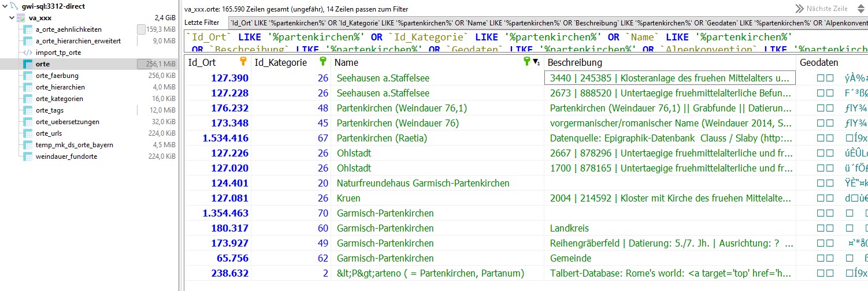
Task: Select the temp_mk_ds_orte_bayern table
Action: click(74, 145)
